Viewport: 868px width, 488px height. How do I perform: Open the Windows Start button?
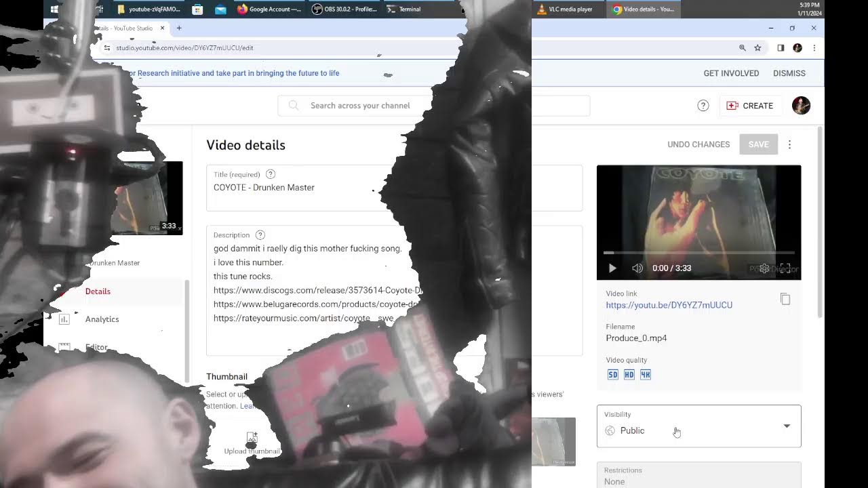(54, 9)
